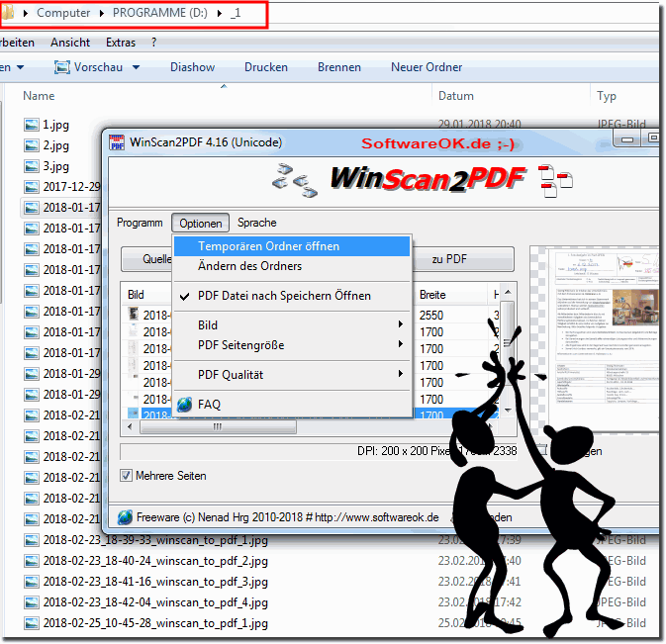Open the ? help menu in Explorer
This screenshot has height=644, width=666.
[x=153, y=43]
